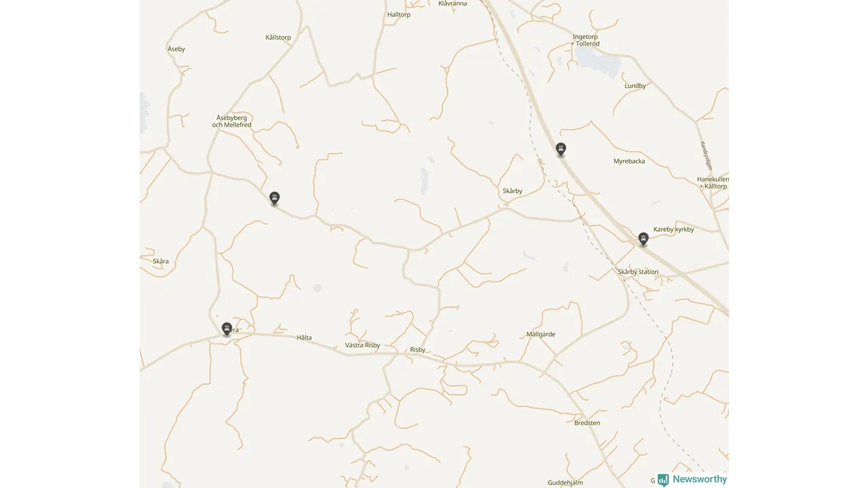
Task: Click the car marker below Åsebyberg och Mellefred
Action: point(275,199)
